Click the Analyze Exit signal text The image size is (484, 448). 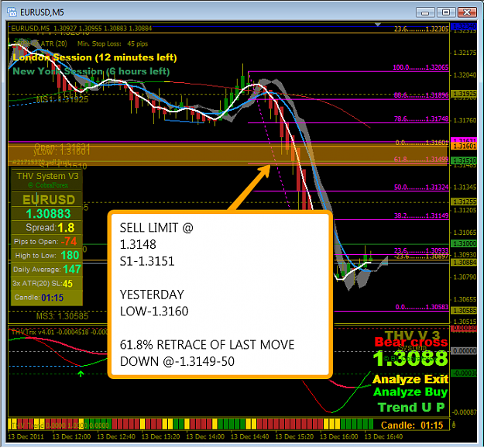tap(410, 379)
